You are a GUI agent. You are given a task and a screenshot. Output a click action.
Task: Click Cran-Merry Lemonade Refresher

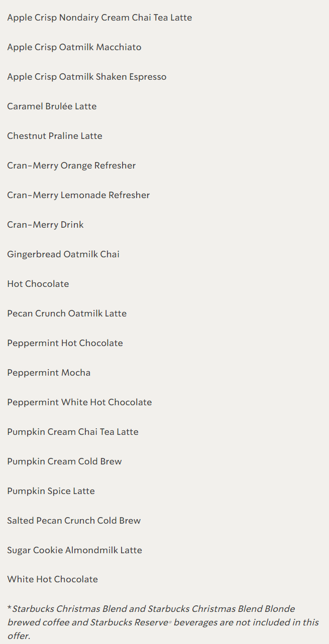click(x=78, y=195)
